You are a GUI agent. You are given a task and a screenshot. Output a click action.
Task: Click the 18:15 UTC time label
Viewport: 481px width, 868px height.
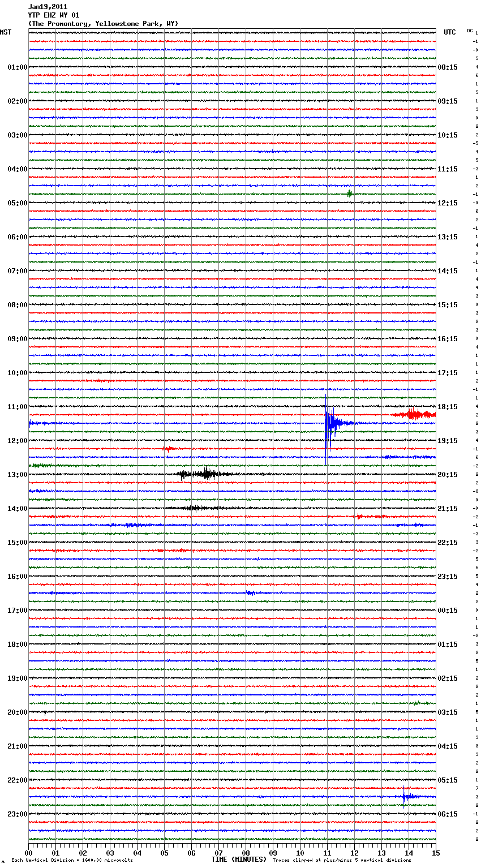(x=447, y=407)
